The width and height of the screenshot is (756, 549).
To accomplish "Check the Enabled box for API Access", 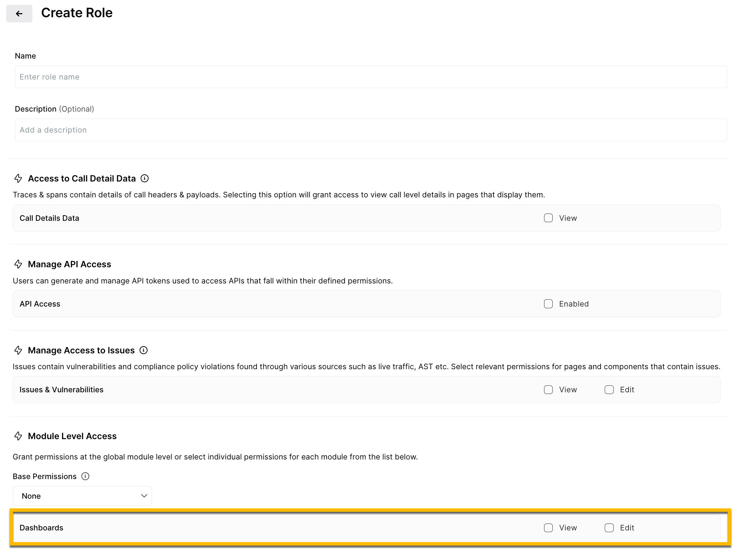I will (548, 304).
